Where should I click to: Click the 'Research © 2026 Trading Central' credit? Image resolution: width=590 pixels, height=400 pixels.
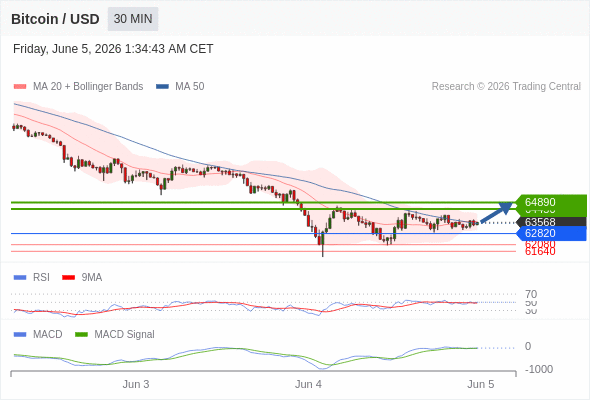506,87
